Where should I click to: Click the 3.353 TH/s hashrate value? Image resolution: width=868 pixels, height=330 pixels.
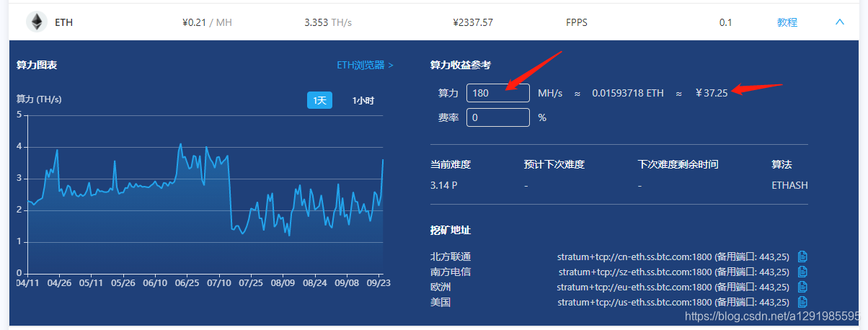[328, 22]
